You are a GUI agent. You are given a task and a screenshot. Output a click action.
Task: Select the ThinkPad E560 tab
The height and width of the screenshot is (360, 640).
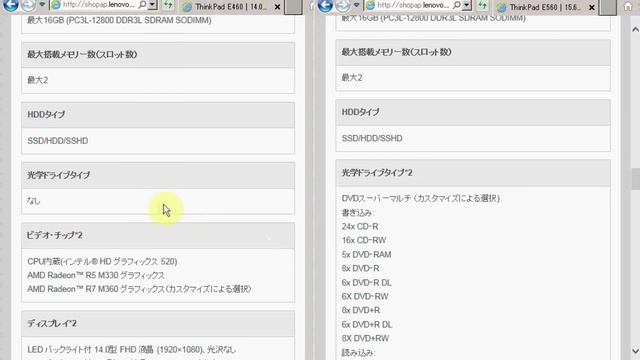coord(545,7)
